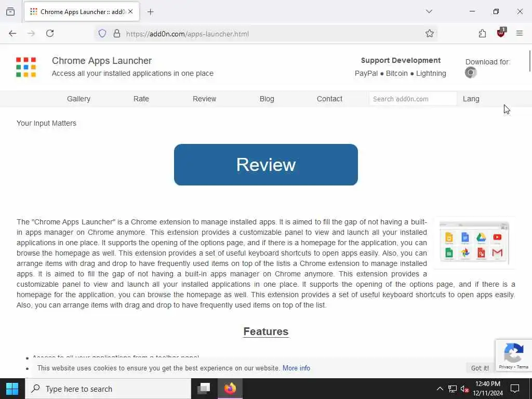This screenshot has width=532, height=399.
Task: Open the More info cookie link
Action: coord(296,368)
